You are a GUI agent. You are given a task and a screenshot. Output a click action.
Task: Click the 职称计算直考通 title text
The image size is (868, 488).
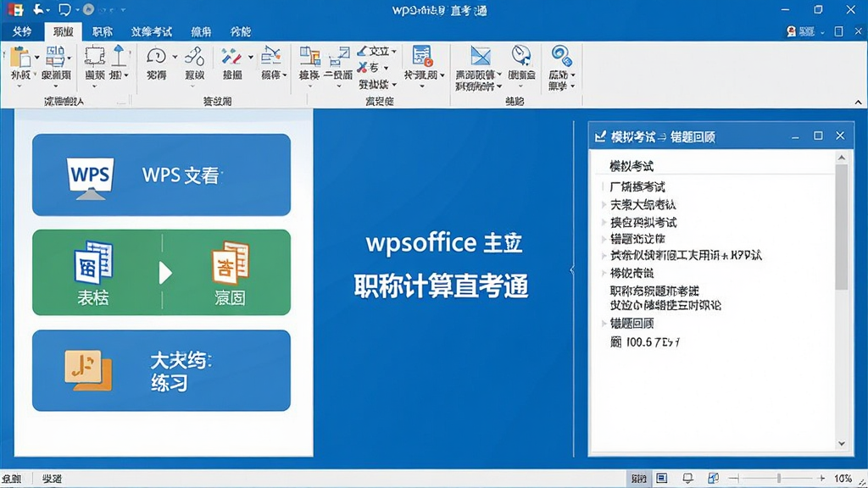click(x=441, y=286)
